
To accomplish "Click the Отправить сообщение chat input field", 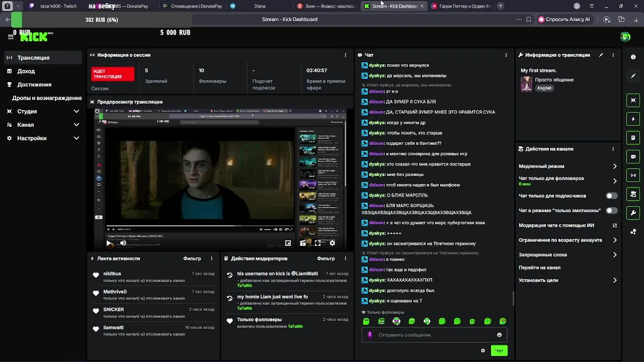I will tap(434, 335).
